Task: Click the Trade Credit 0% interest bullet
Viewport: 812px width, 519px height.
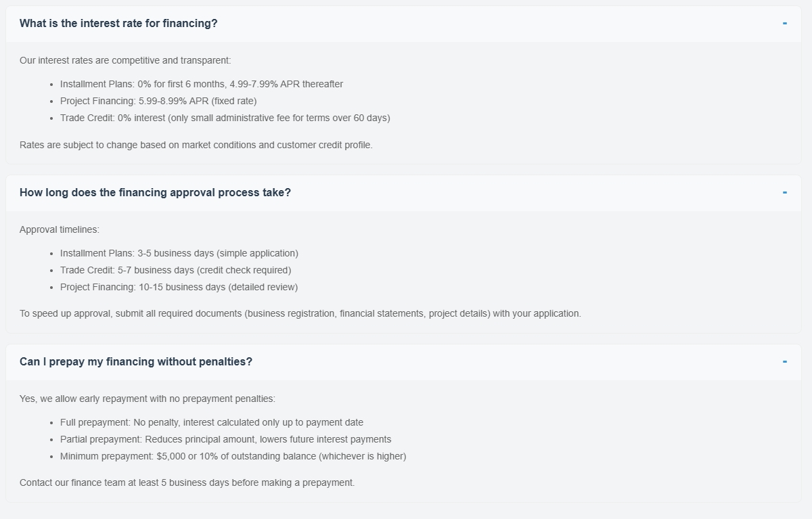Action: pos(225,118)
